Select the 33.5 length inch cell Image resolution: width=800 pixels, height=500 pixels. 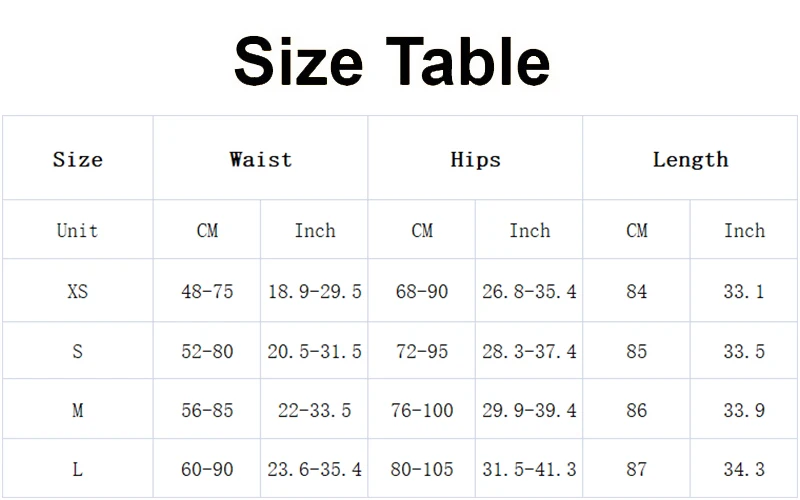(x=744, y=351)
